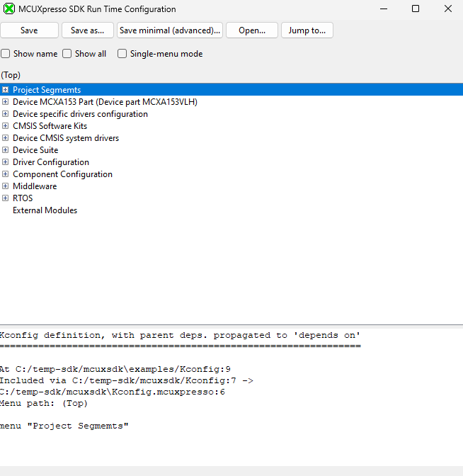
Task: Open the Save as... dialog
Action: pyautogui.click(x=87, y=30)
